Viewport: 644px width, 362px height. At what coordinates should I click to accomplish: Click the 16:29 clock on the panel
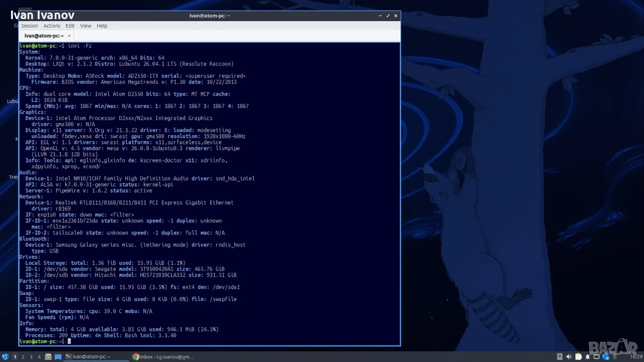[636, 356]
